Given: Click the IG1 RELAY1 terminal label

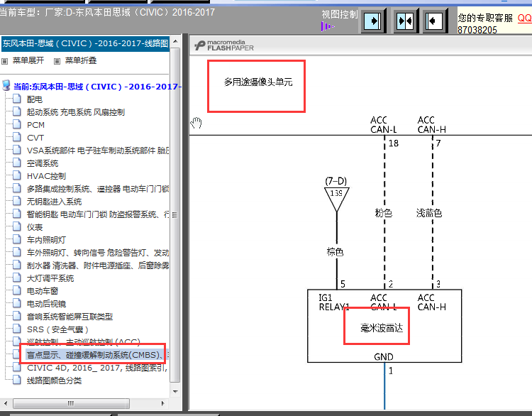Looking at the screenshot, I should click(334, 302).
